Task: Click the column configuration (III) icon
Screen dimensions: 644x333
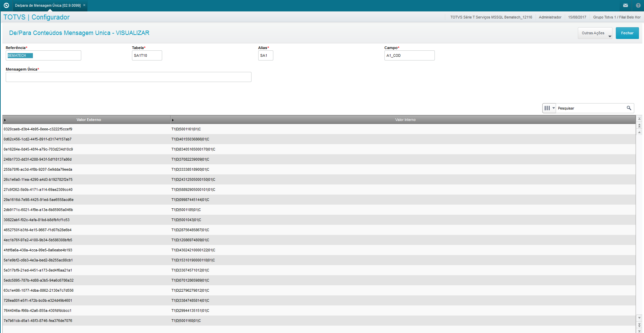Action: point(547,108)
